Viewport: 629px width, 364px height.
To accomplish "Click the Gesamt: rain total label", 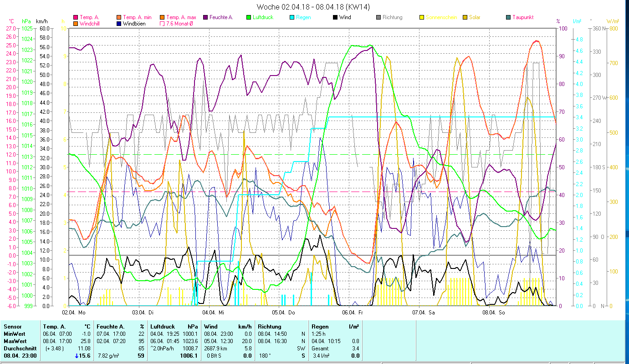I will click(321, 349).
